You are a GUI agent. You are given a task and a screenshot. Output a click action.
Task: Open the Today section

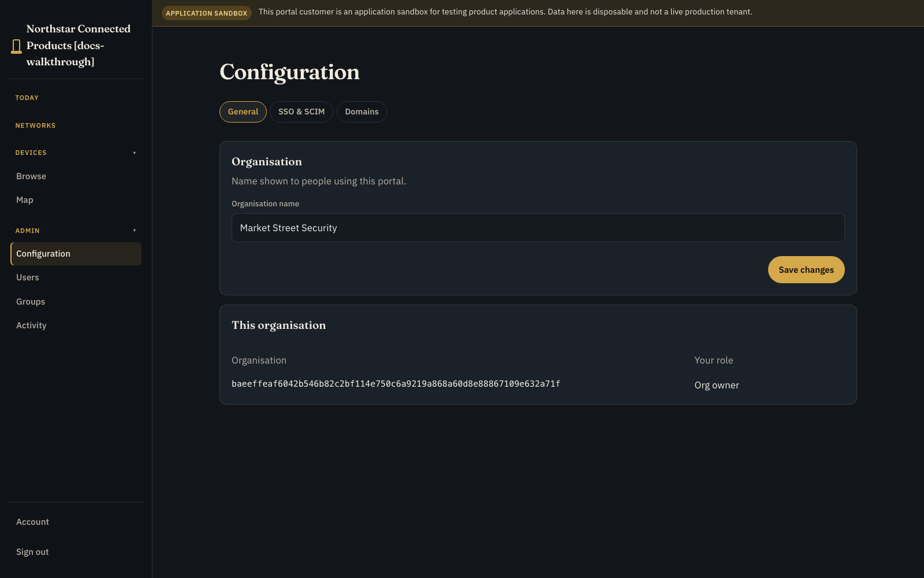pos(27,98)
